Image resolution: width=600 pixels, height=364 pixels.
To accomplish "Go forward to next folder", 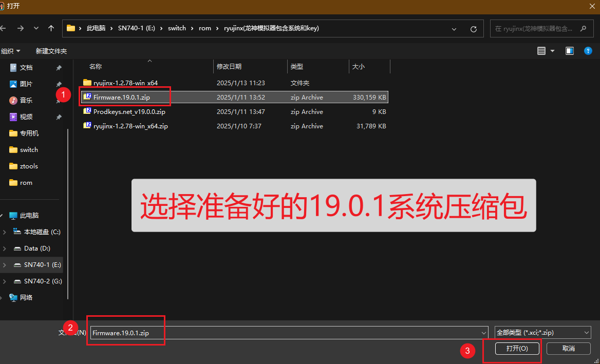I will click(x=21, y=28).
